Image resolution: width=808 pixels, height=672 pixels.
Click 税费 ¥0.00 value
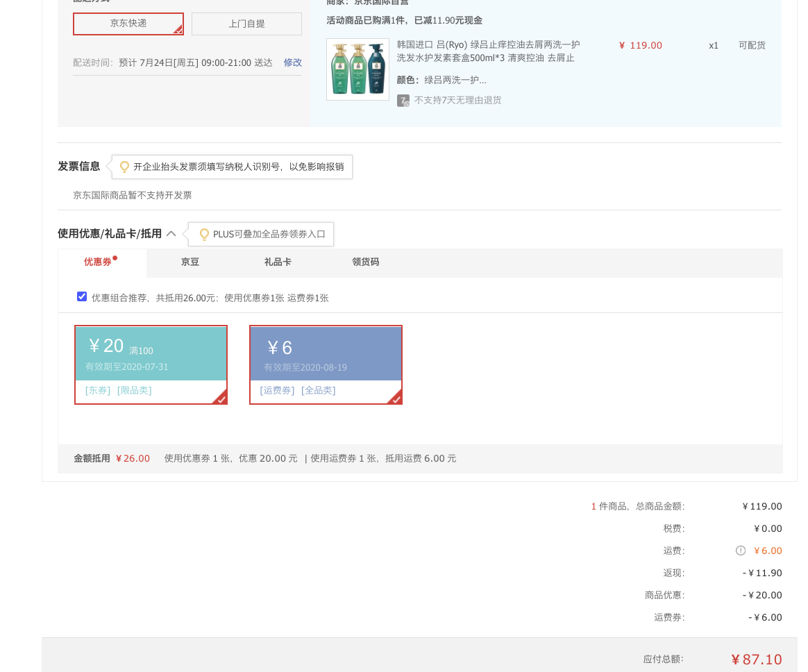pyautogui.click(x=768, y=528)
